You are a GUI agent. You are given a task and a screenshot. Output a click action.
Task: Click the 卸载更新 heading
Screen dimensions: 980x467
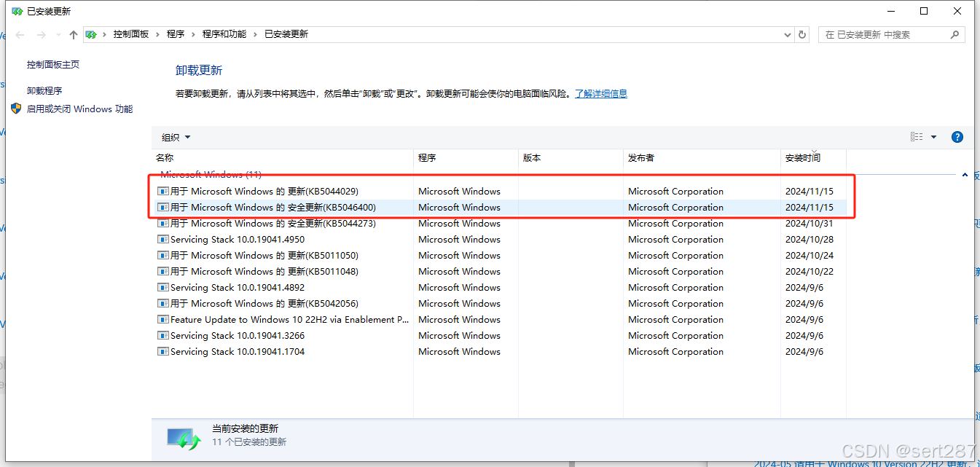pos(199,71)
